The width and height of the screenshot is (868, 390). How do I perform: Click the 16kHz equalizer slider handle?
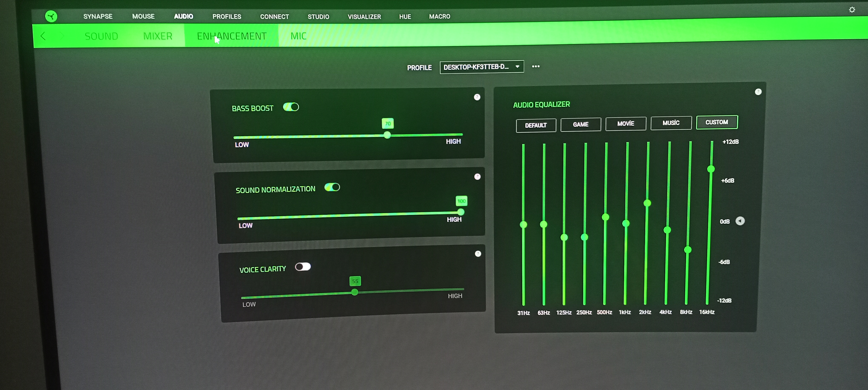[711, 169]
